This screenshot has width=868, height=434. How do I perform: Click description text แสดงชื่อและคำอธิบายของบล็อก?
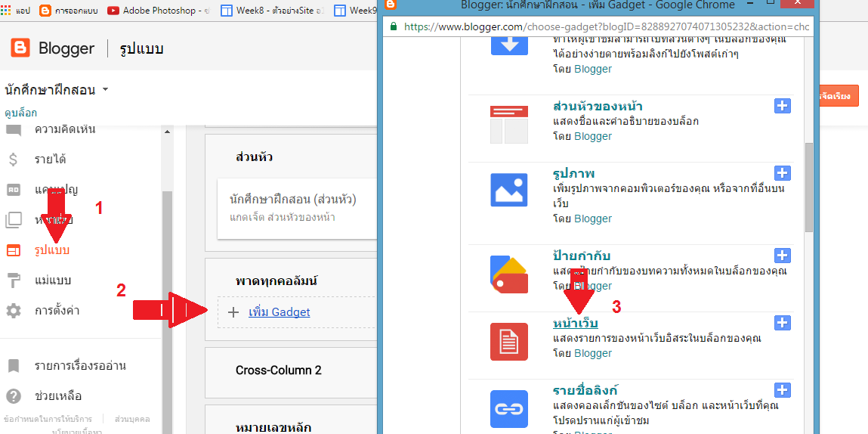coord(626,122)
